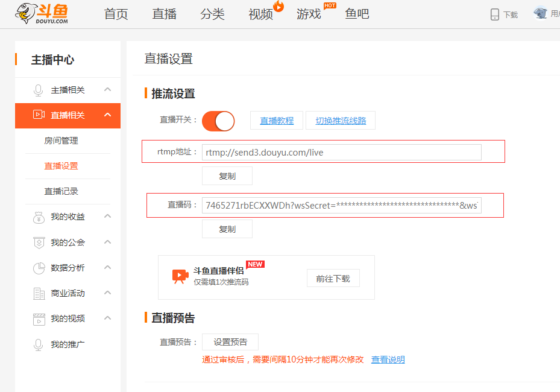Toggle the 直播开关 live switch

(x=218, y=121)
